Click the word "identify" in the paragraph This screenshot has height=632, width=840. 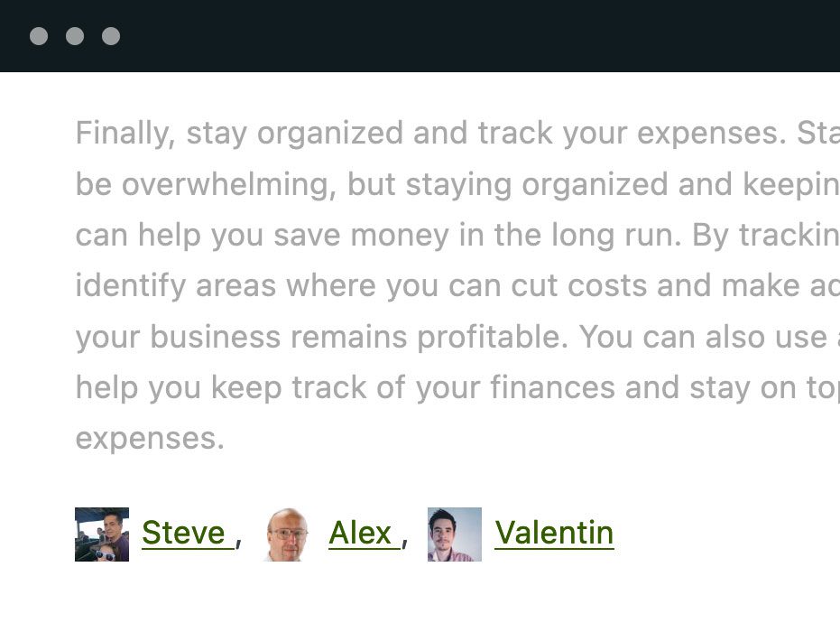[x=130, y=286]
